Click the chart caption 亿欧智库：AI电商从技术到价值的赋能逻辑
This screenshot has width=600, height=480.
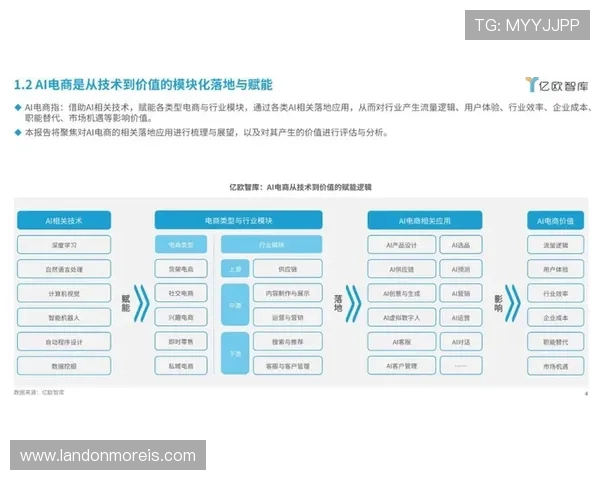click(300, 187)
